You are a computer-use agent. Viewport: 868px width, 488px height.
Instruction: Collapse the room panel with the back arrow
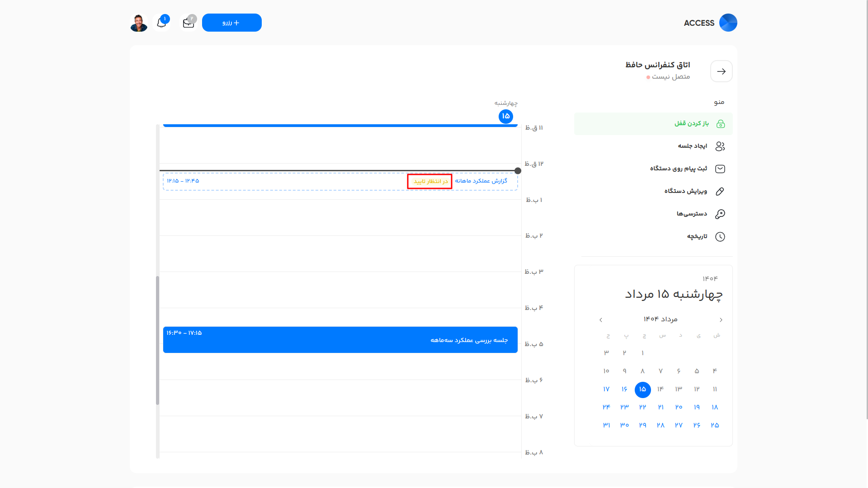click(x=721, y=71)
